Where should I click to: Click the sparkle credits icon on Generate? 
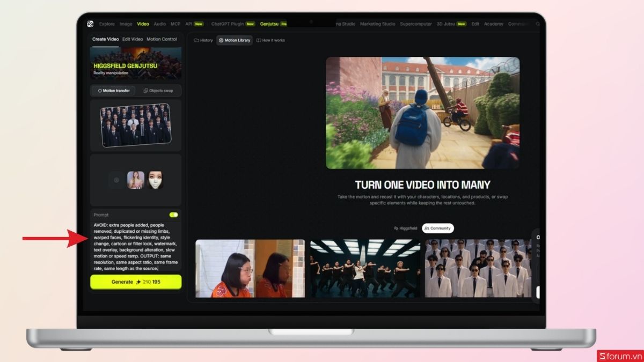[138, 282]
